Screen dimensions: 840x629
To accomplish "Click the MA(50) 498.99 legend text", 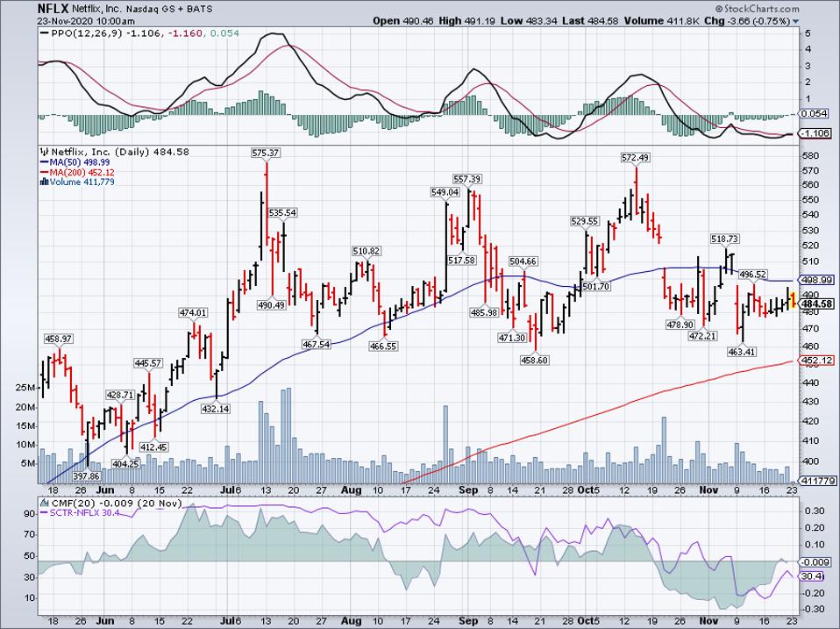I will 80,162.
